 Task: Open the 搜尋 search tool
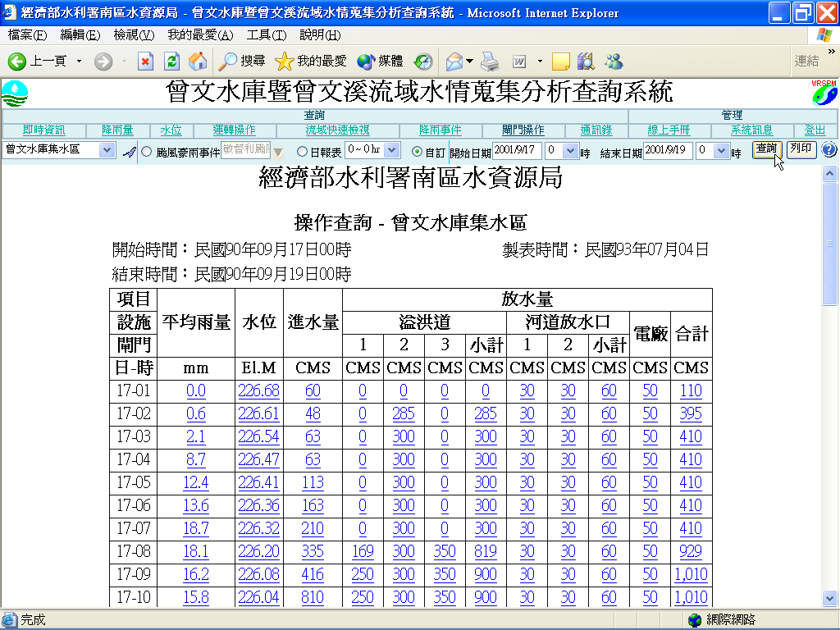tap(242, 62)
